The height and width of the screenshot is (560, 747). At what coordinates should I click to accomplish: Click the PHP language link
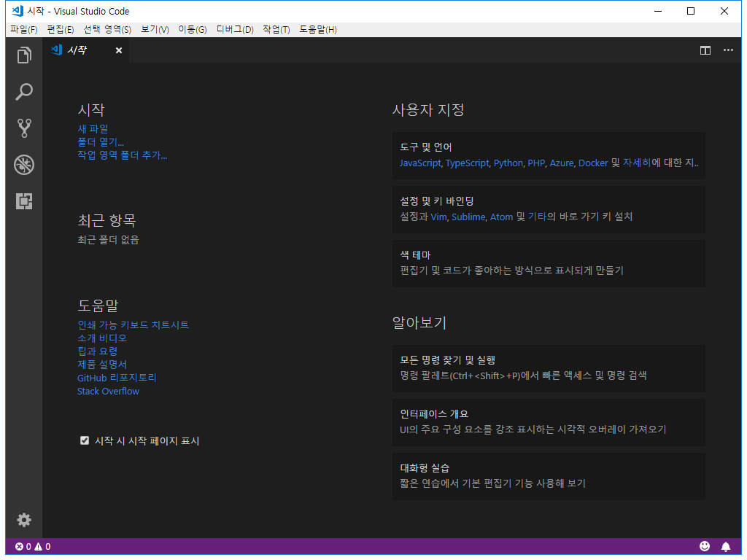[x=536, y=163]
